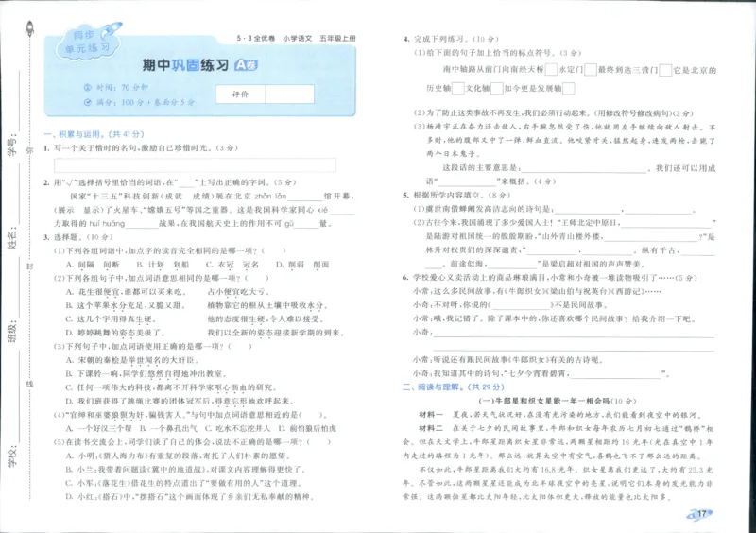Click the blank after pinyin xié
756x533 pixels.
(342, 211)
